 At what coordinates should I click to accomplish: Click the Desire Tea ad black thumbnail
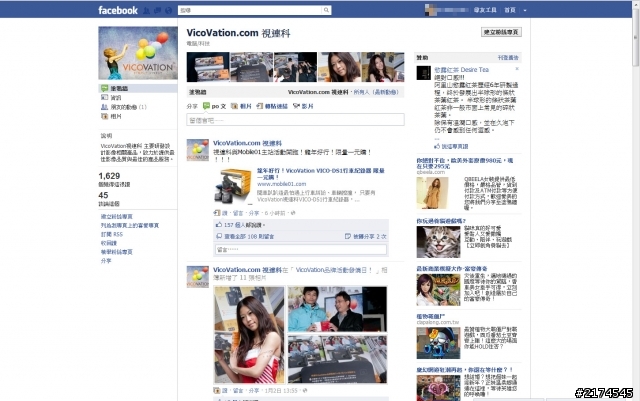[424, 73]
